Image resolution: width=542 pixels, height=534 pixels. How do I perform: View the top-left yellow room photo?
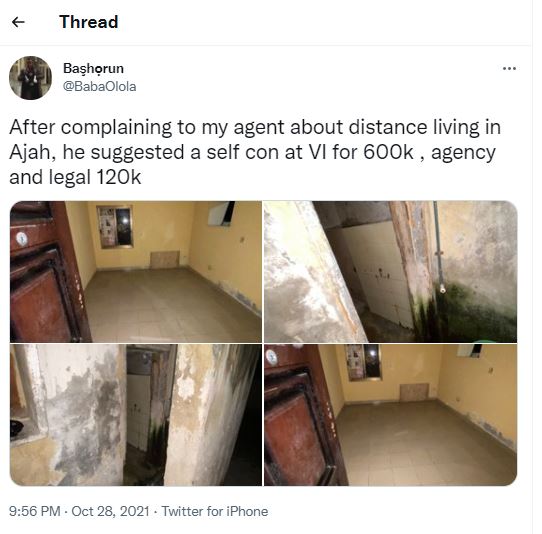click(136, 272)
